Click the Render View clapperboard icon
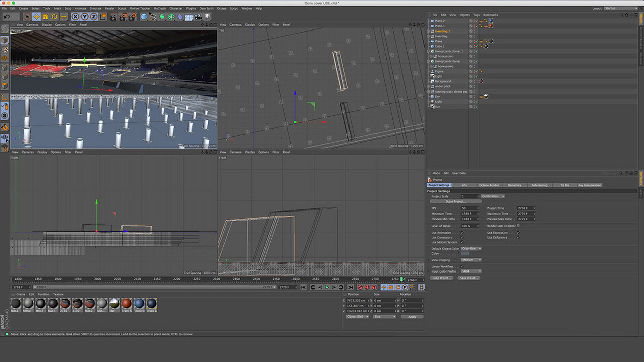 point(114,17)
